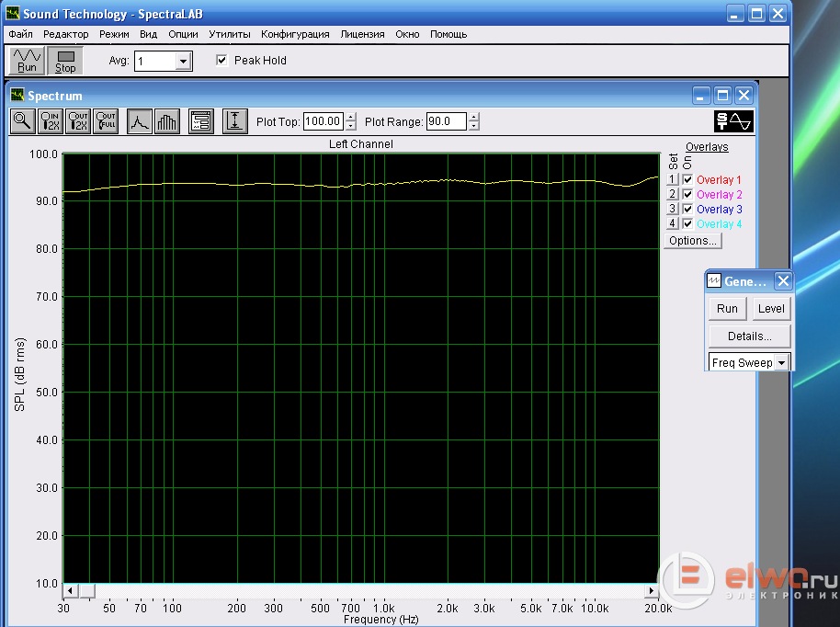Open the Avg dropdown list

pyautogui.click(x=183, y=62)
